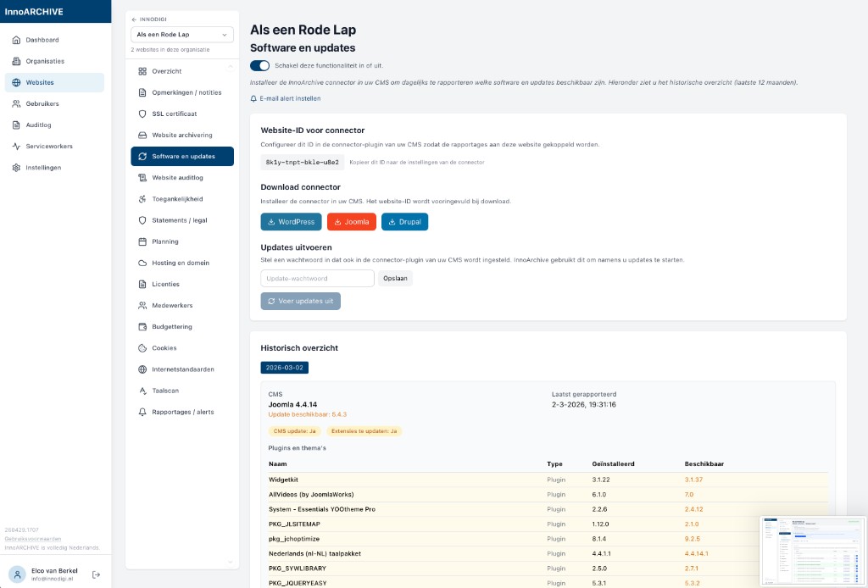The image size is (868, 588).
Task: Toggle the Software en updates functionality switch
Action: [259, 65]
